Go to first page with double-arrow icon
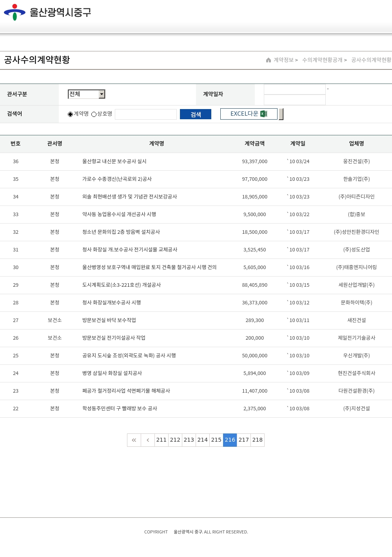Viewport: 392px width, 557px height. 134,440
